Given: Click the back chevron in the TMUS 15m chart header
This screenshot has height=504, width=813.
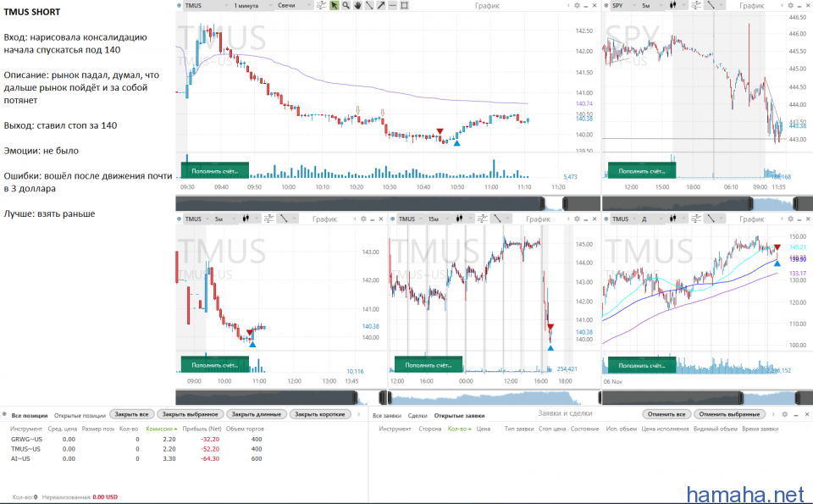Looking at the screenshot, I should pyautogui.click(x=569, y=219).
